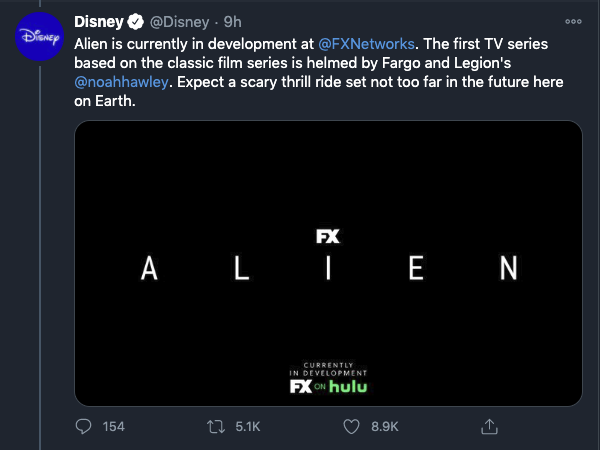Open the Alien announcement image
The height and width of the screenshot is (450, 600).
pyautogui.click(x=328, y=263)
